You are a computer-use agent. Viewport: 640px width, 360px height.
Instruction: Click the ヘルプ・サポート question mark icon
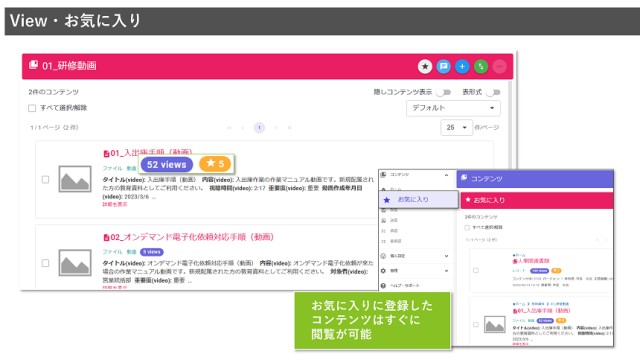[x=383, y=285]
